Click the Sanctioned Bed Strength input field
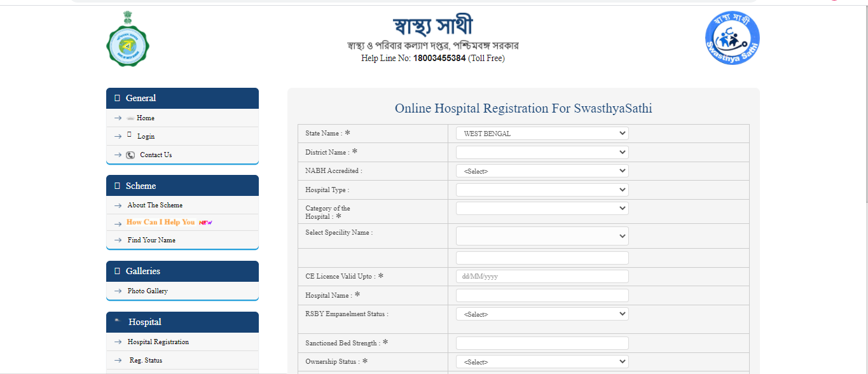The height and width of the screenshot is (374, 868). (542, 343)
